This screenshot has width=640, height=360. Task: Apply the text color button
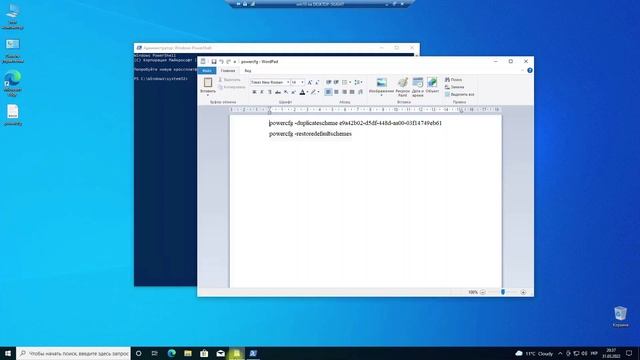[x=302, y=92]
